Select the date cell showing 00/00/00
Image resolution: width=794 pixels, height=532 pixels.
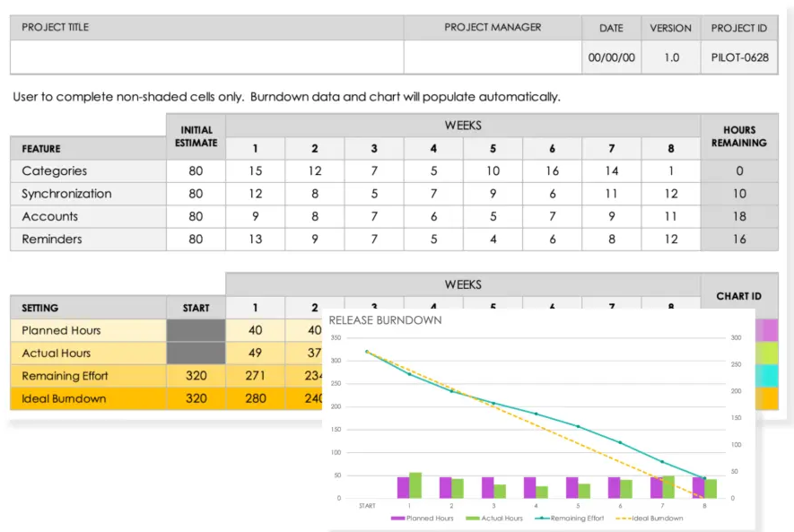[x=611, y=57]
